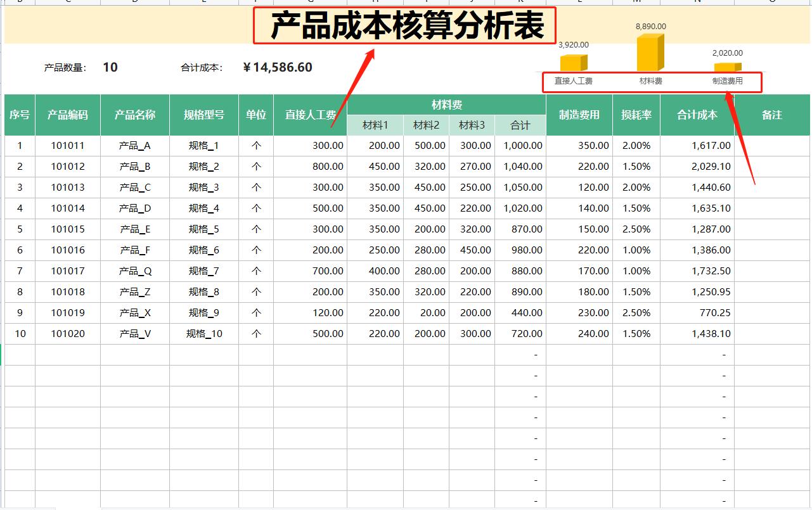Select the 序号 column header

point(20,115)
